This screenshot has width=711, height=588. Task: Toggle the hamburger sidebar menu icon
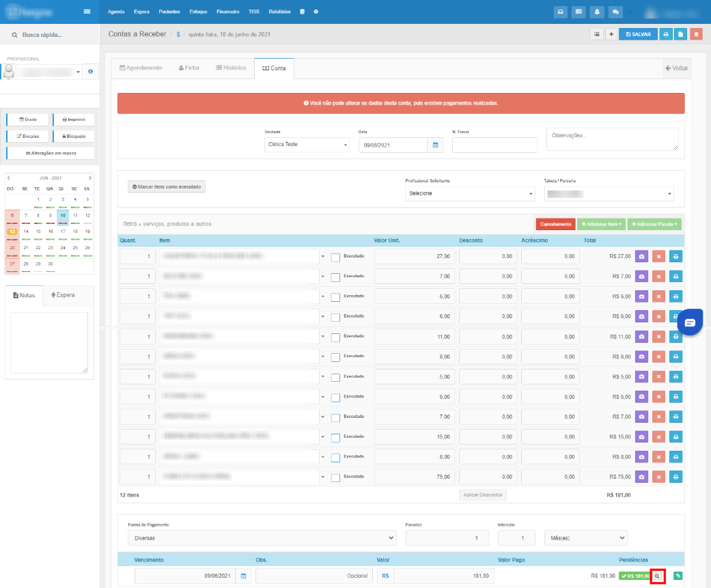(x=87, y=12)
